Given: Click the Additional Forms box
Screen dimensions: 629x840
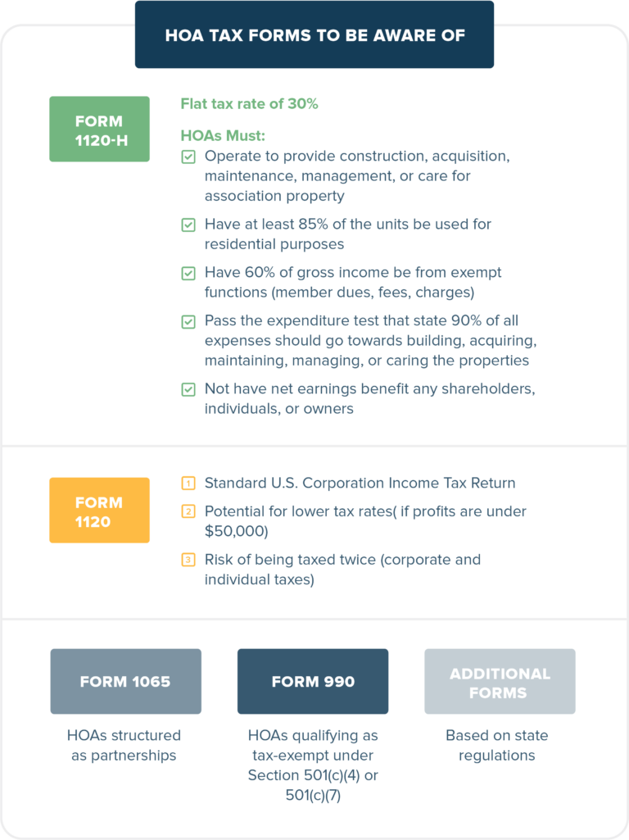Looking at the screenshot, I should 500,681.
